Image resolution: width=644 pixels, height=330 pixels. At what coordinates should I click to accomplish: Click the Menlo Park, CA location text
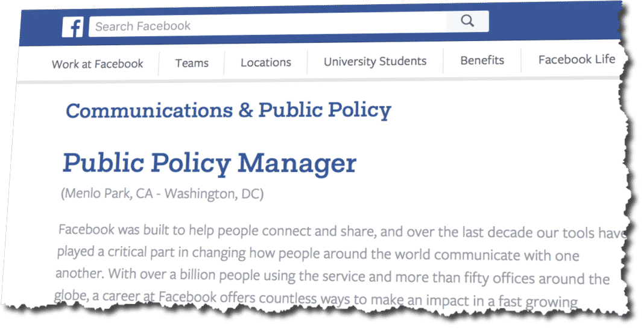pos(107,193)
